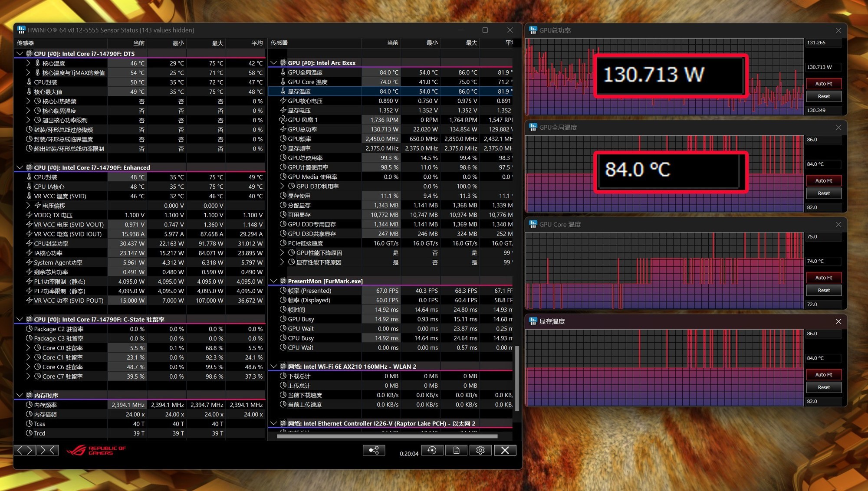Select the Package C2 驻留率 row
868x491 pixels.
coord(140,329)
